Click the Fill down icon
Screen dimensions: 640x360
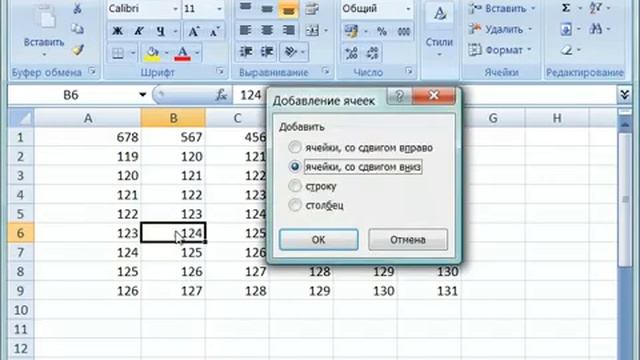coord(566,29)
